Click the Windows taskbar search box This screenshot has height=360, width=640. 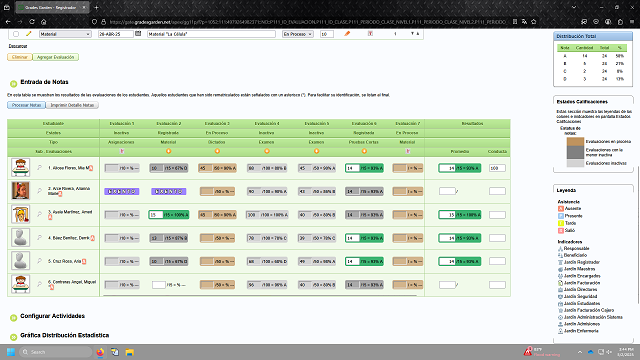pyautogui.click(x=56, y=352)
